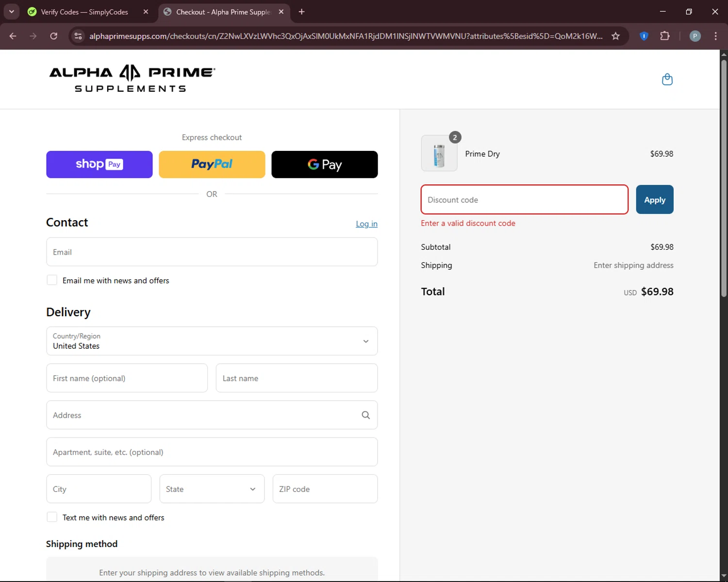The width and height of the screenshot is (728, 582).
Task: Pay with Google Pay button
Action: tap(325, 164)
